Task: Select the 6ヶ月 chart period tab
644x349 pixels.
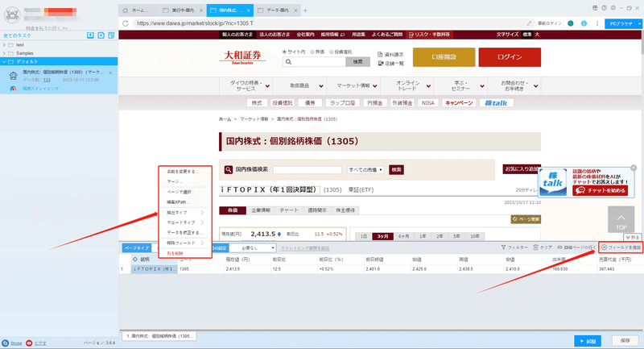Action: click(x=403, y=236)
